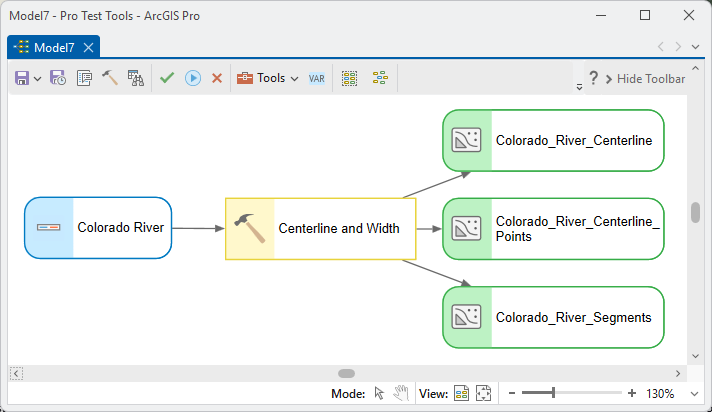Zoom in with the plus button
Screen dimensions: 712x412
(x=632, y=393)
